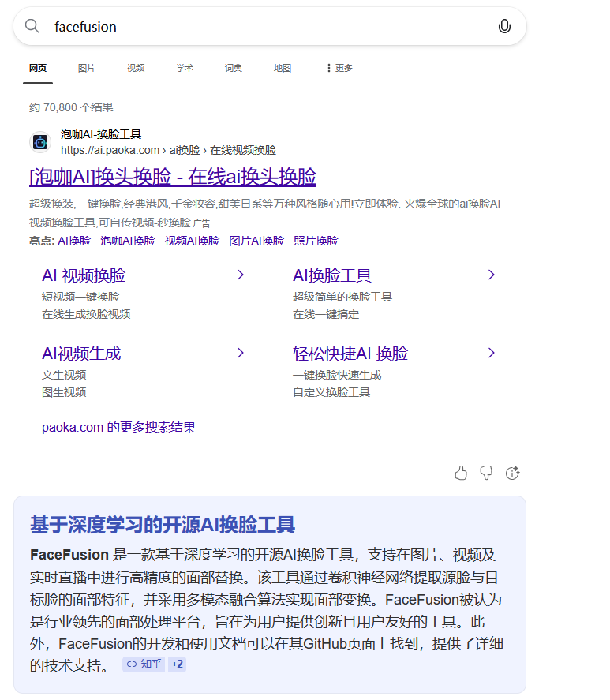Open the 更多 dropdown menu

coord(339,68)
